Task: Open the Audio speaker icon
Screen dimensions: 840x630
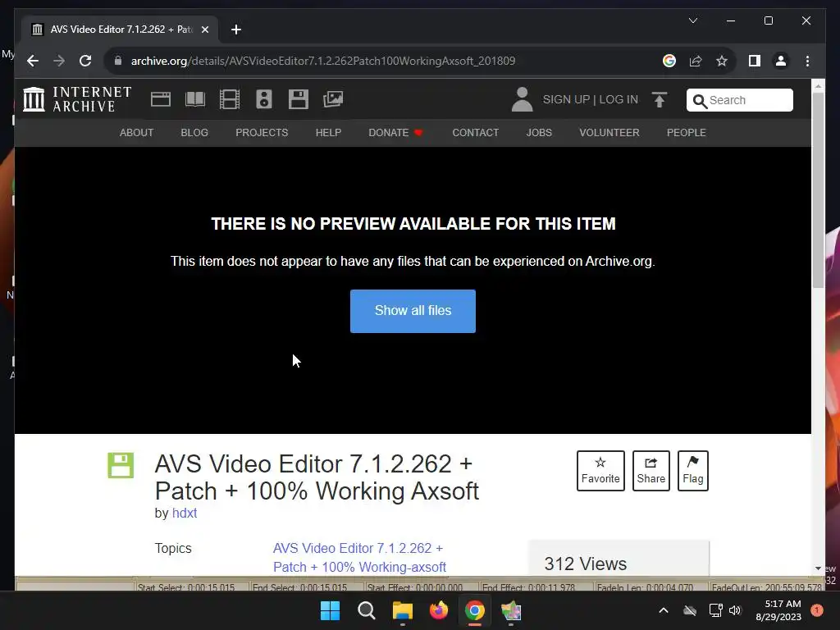Action: tap(264, 99)
